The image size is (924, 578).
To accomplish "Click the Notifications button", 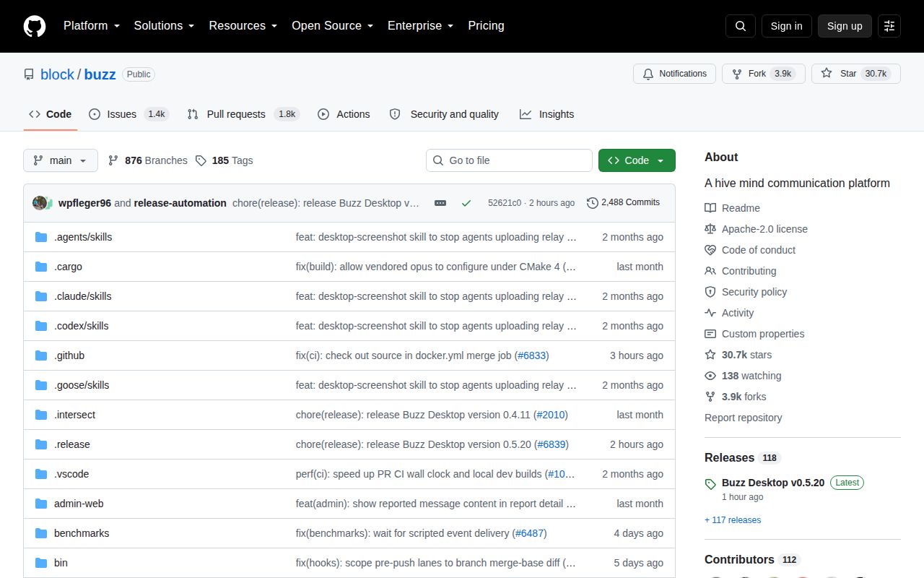I will 674,74.
